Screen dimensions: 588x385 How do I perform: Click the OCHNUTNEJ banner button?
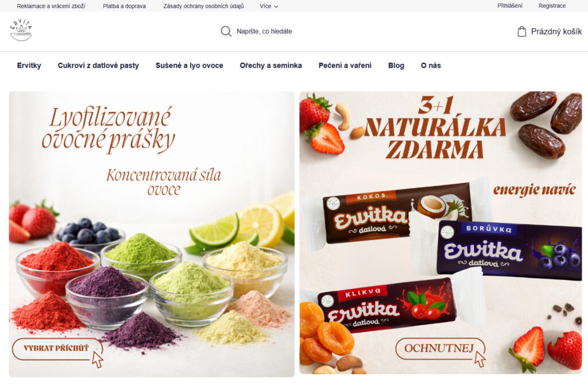point(440,349)
